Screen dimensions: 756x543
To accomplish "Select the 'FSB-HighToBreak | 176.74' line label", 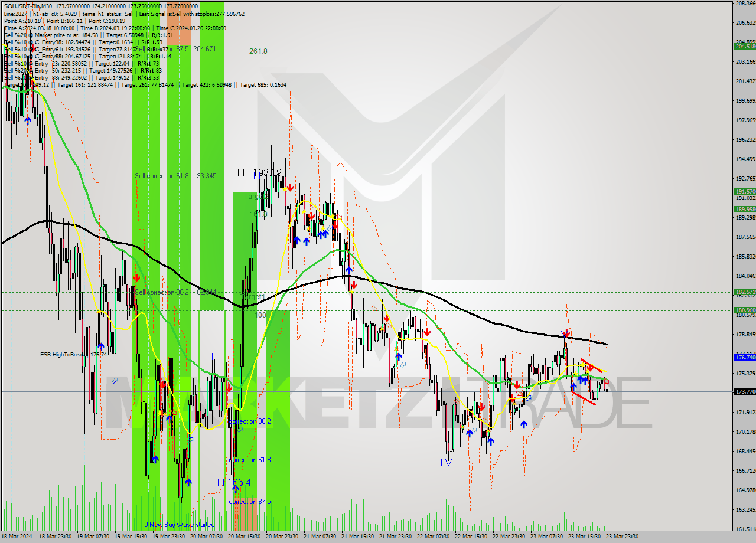I will [73, 355].
